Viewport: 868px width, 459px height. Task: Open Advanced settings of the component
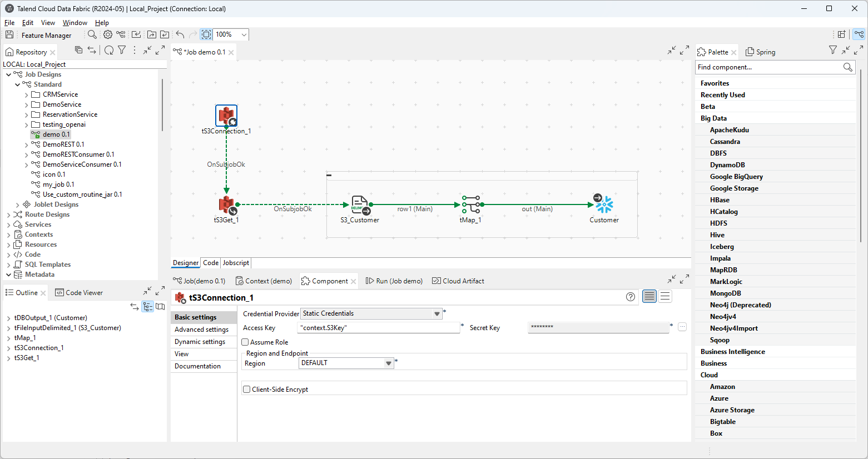[204, 330]
